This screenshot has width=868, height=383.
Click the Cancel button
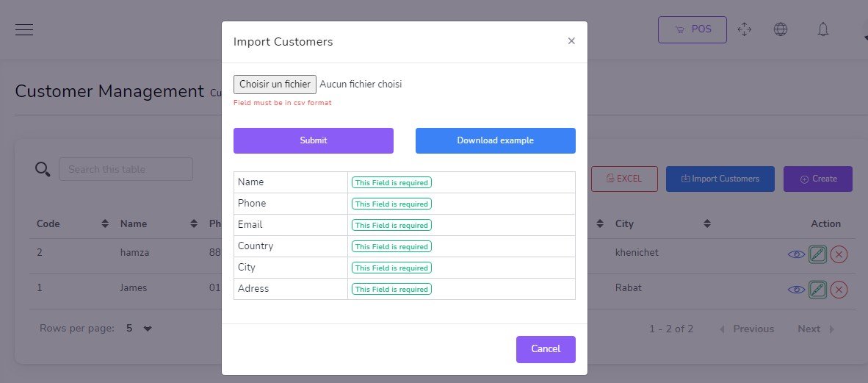coord(546,349)
